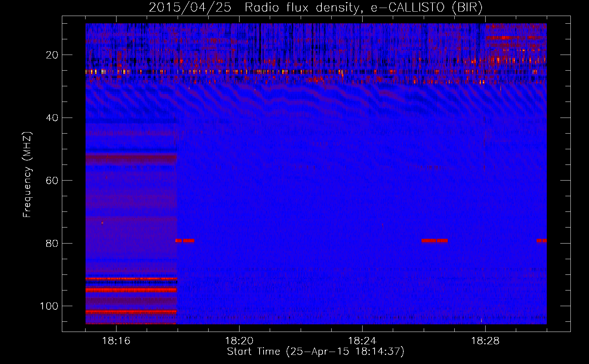This screenshot has width=589, height=364.
Task: Click the "Start Time (25-Apr-15 18:14:37)" label
Action: coord(316,352)
